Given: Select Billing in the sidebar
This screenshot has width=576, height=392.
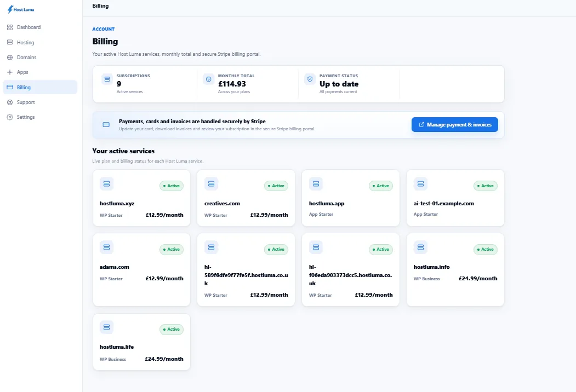Looking at the screenshot, I should 40,88.
